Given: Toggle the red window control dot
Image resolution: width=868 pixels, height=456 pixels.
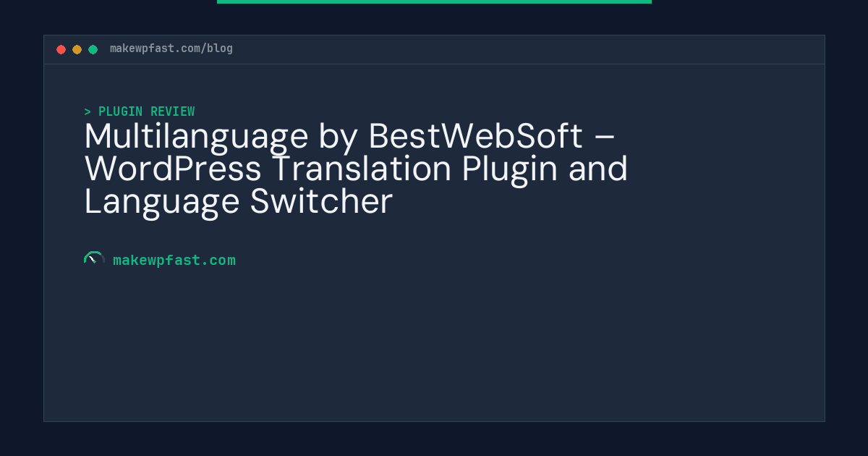Looking at the screenshot, I should point(61,49).
